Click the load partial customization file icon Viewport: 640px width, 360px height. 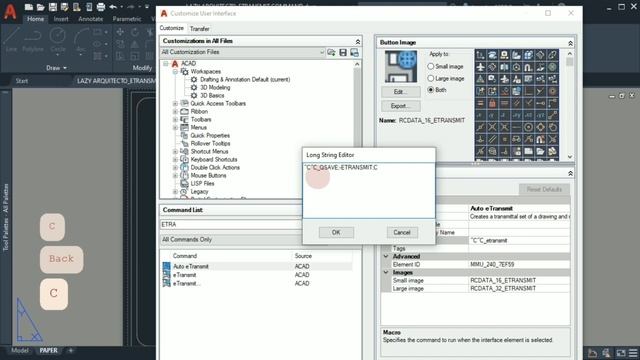pos(331,52)
